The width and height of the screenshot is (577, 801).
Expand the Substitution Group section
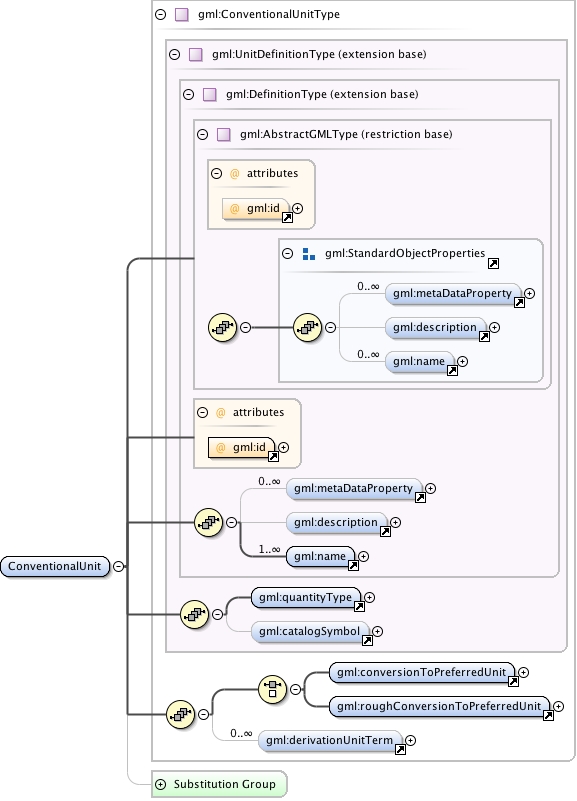(x=160, y=784)
